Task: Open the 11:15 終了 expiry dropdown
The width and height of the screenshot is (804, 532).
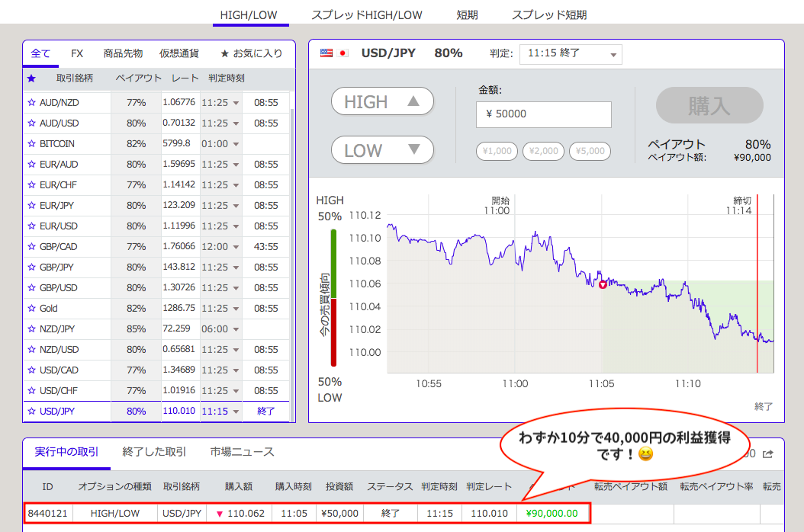Action: (571, 54)
